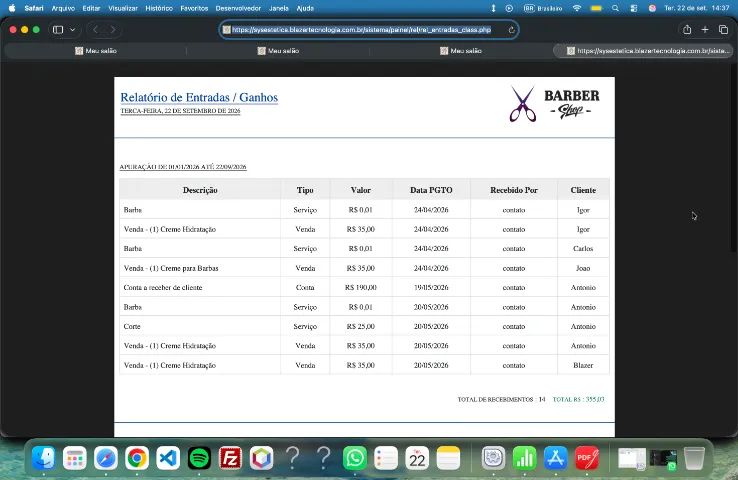The image size is (738, 480).
Task: Click the Barber Shop logo
Action: [x=554, y=104]
